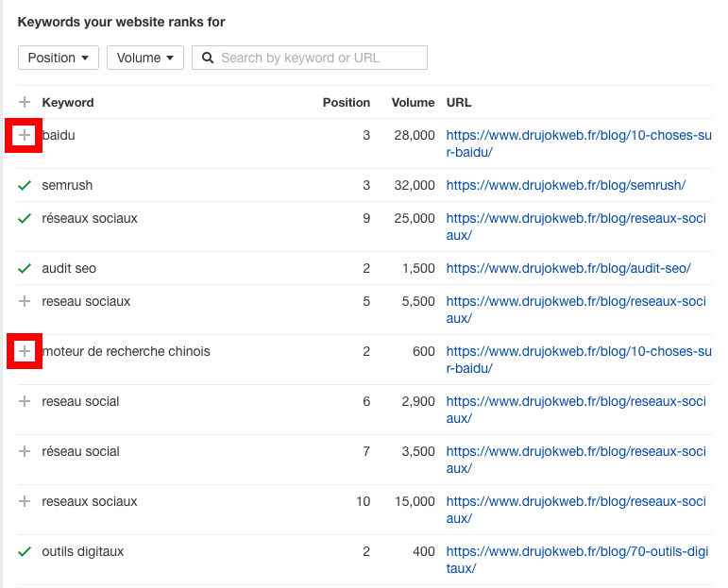728x588 pixels.
Task: Add reseaux sociaux keyword with volume 15,000
Action: click(x=25, y=501)
